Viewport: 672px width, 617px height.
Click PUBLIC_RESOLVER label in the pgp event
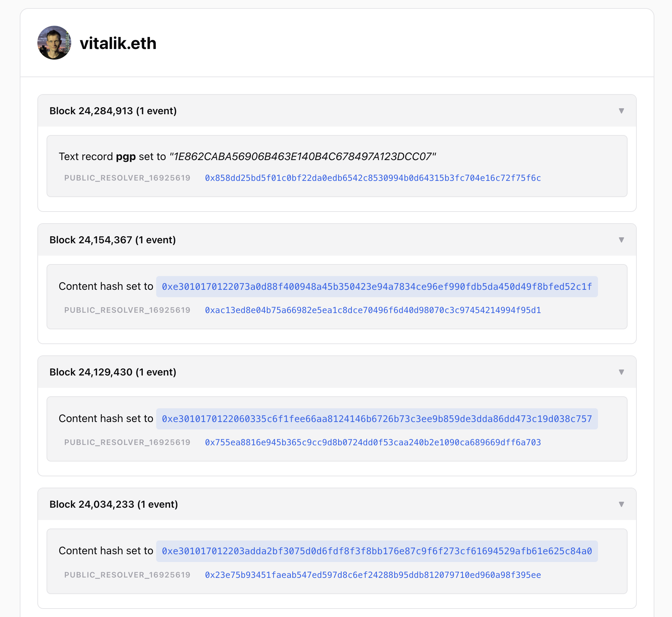tap(127, 178)
